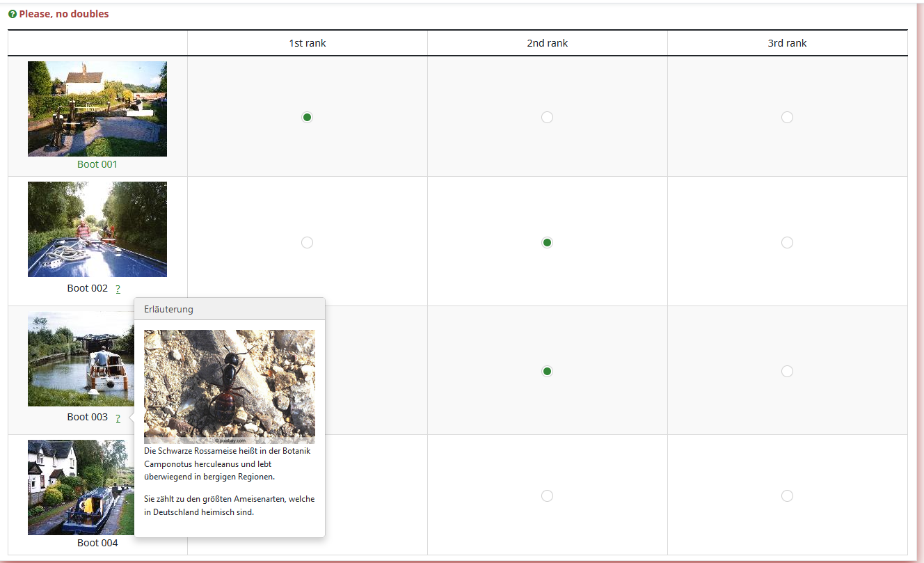The image size is (924, 563).
Task: Set Boot 004 to 2nd rank
Action: tap(547, 495)
